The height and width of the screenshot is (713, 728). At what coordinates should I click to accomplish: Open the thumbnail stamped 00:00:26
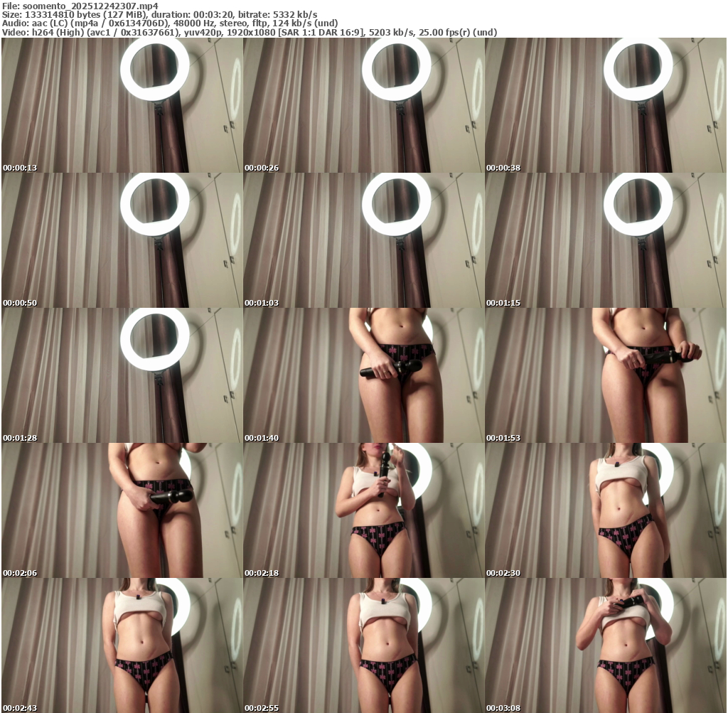point(363,105)
